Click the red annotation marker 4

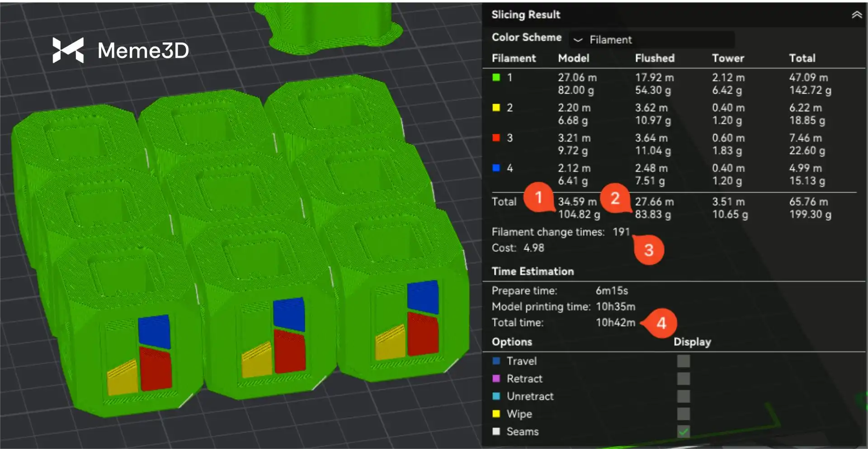tap(661, 323)
